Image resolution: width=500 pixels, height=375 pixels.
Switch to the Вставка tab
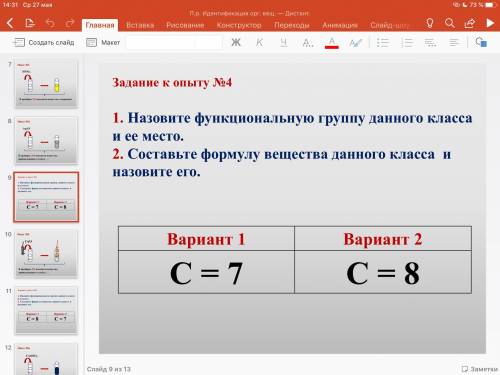[140, 25]
